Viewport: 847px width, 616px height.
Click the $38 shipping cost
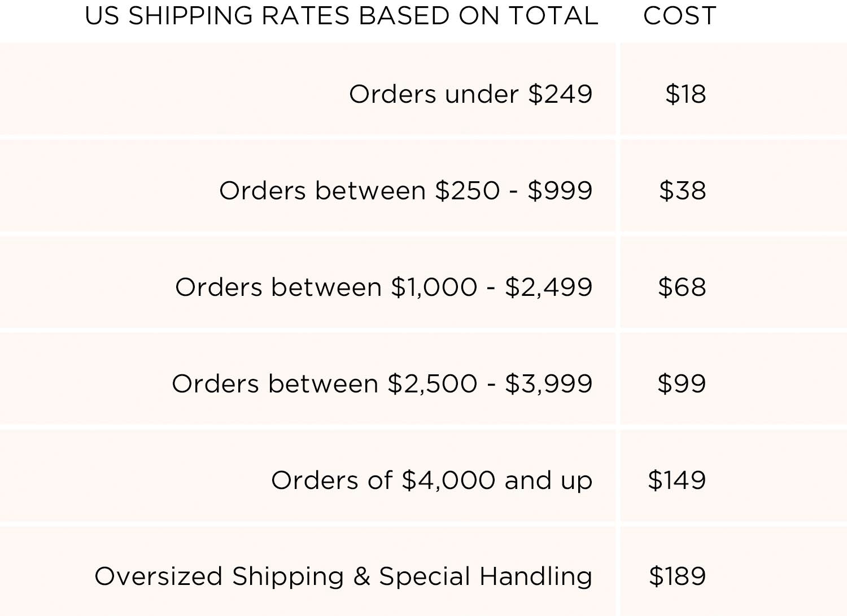(x=682, y=190)
